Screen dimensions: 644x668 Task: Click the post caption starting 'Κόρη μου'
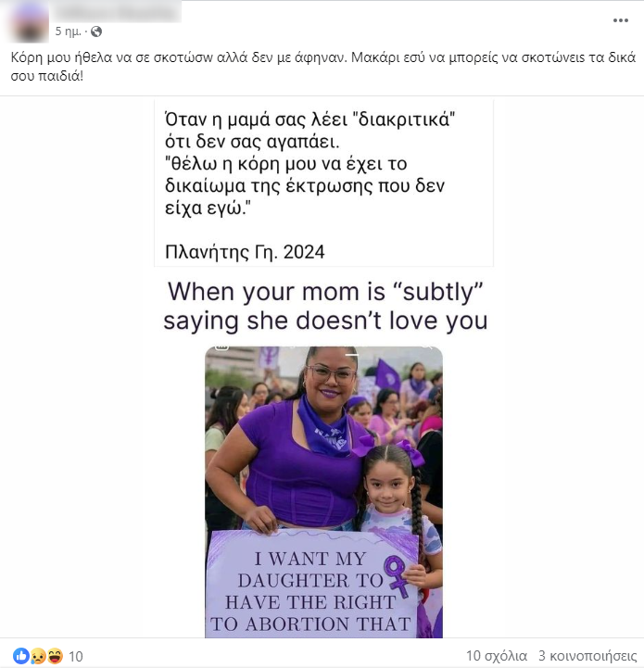[323, 67]
